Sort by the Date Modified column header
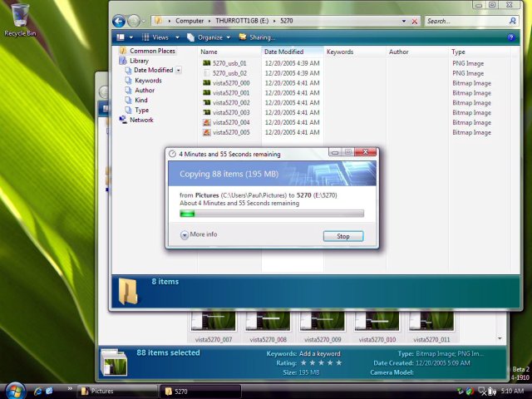 coord(283,52)
